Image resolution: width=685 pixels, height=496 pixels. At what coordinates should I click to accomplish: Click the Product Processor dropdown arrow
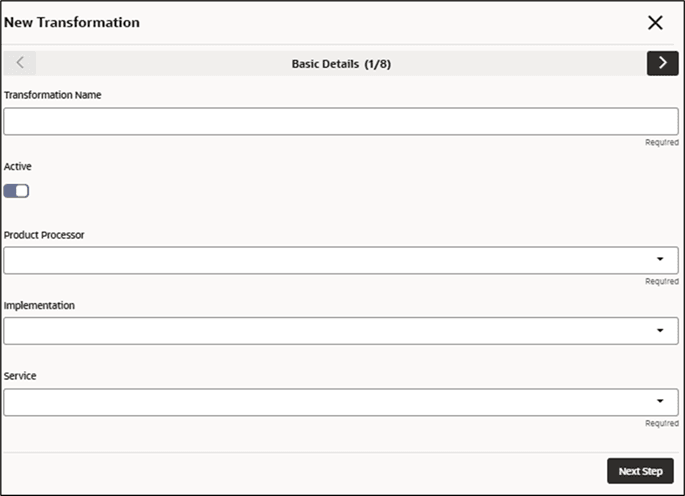point(660,260)
